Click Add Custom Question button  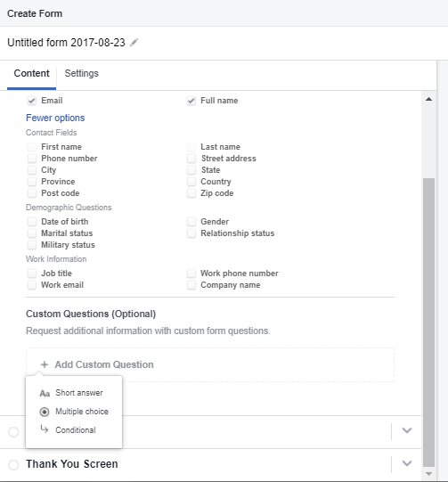pos(210,365)
